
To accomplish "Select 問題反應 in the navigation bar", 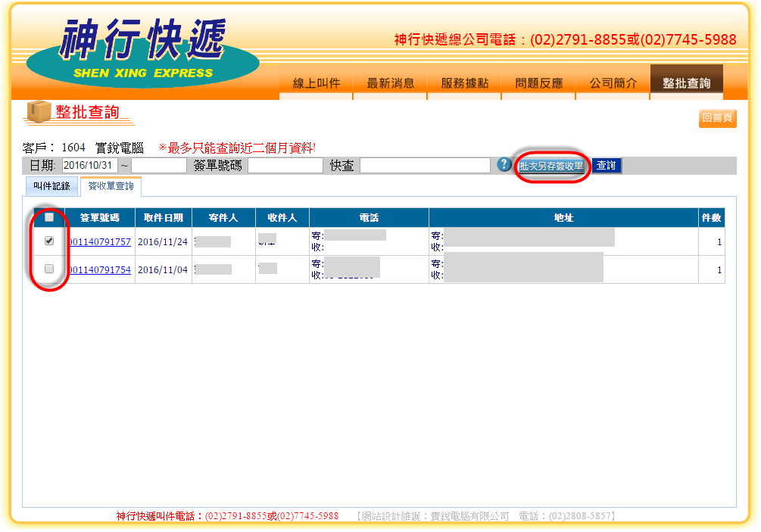I will coord(538,83).
